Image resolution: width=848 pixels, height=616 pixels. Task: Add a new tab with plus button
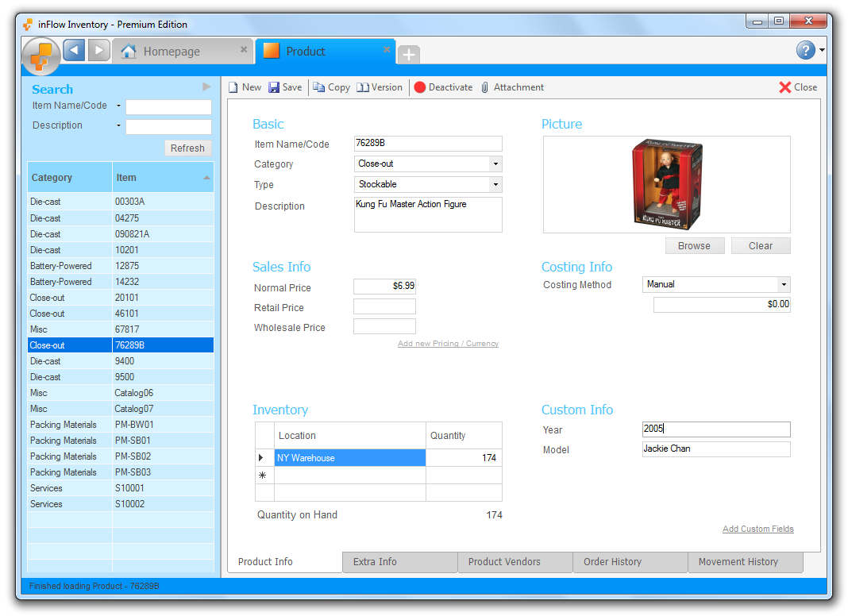(x=408, y=54)
